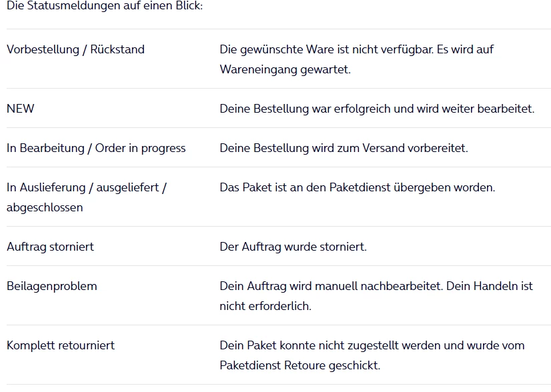551x392 pixels.
Task: Click the 'Auftrag storniert' status label
Action: pos(50,247)
